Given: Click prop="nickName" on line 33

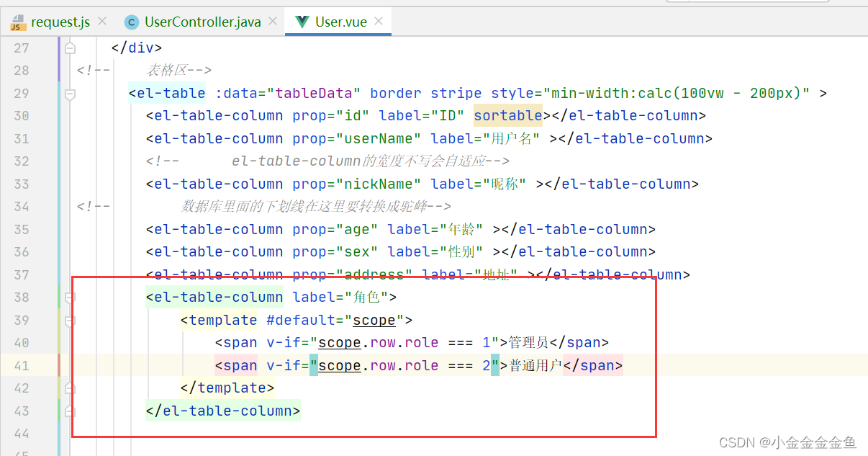Looking at the screenshot, I should pyautogui.click(x=357, y=184).
